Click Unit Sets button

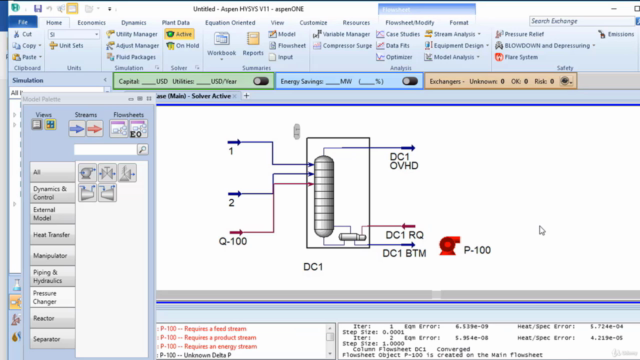click(x=66, y=46)
